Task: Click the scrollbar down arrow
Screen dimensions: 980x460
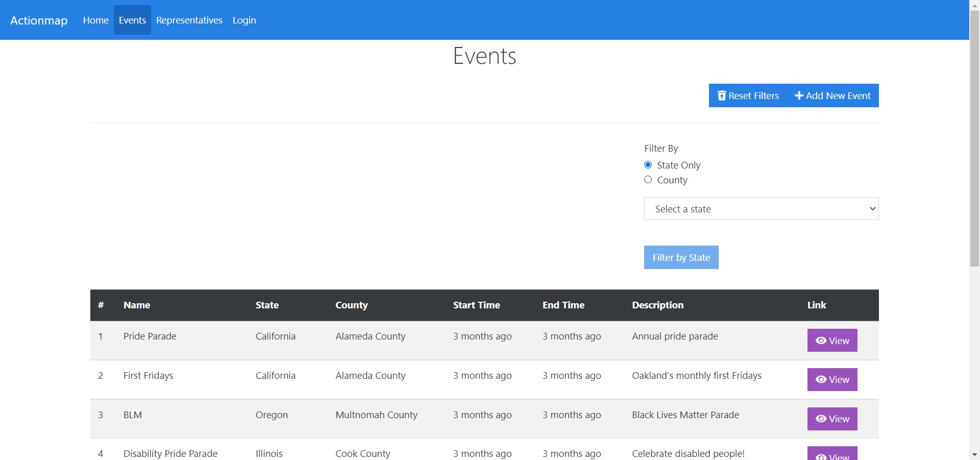Action: pyautogui.click(x=974, y=454)
